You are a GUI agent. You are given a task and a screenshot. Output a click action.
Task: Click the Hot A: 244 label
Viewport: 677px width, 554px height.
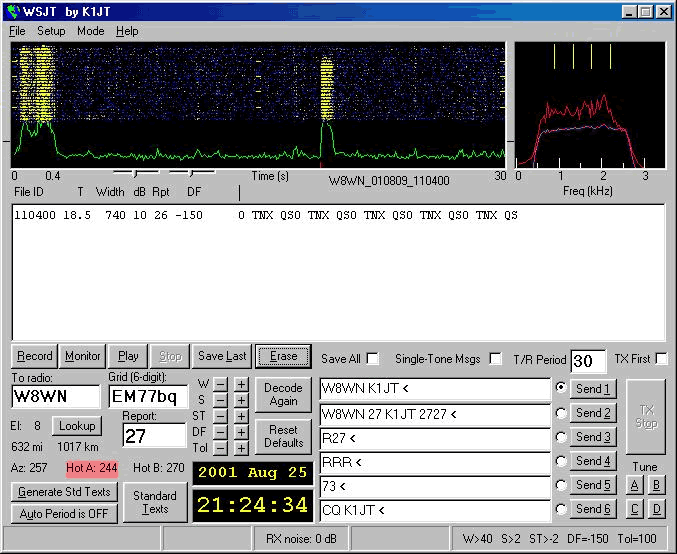(x=92, y=468)
